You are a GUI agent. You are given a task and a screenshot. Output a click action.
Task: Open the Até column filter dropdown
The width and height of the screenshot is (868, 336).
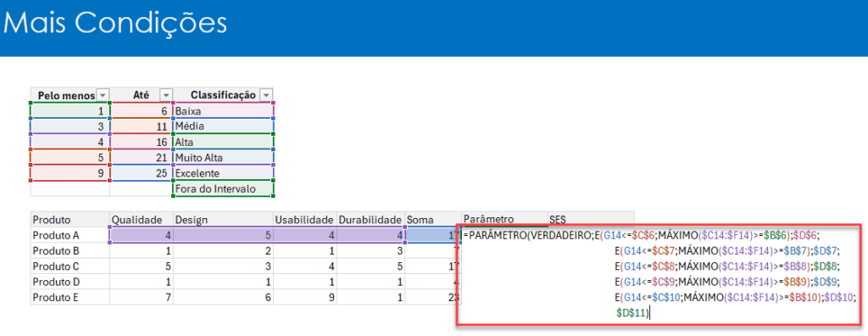[x=166, y=95]
